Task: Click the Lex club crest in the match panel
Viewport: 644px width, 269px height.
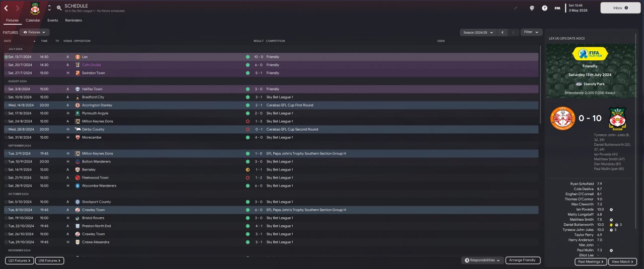Action: click(x=562, y=118)
